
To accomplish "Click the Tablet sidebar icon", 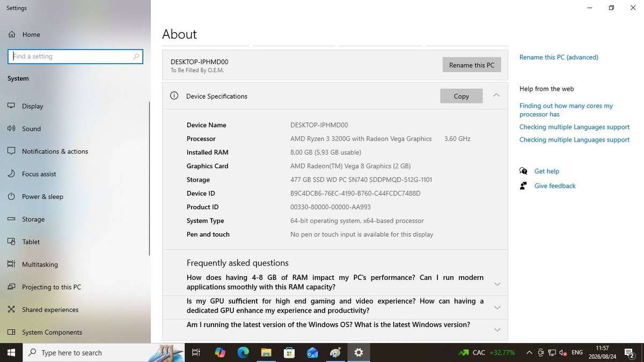I will 11,242.
